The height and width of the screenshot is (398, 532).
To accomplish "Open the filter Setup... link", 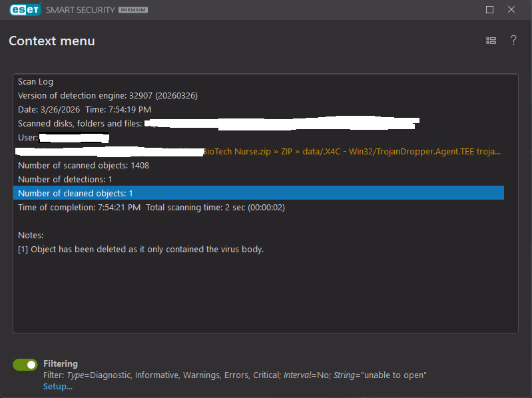I will click(58, 387).
